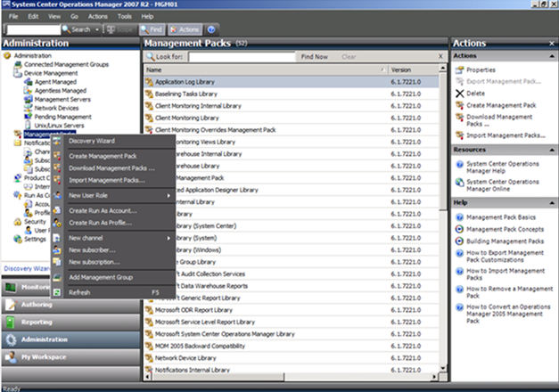
Task: Click the Look for input field
Action: [x=243, y=57]
